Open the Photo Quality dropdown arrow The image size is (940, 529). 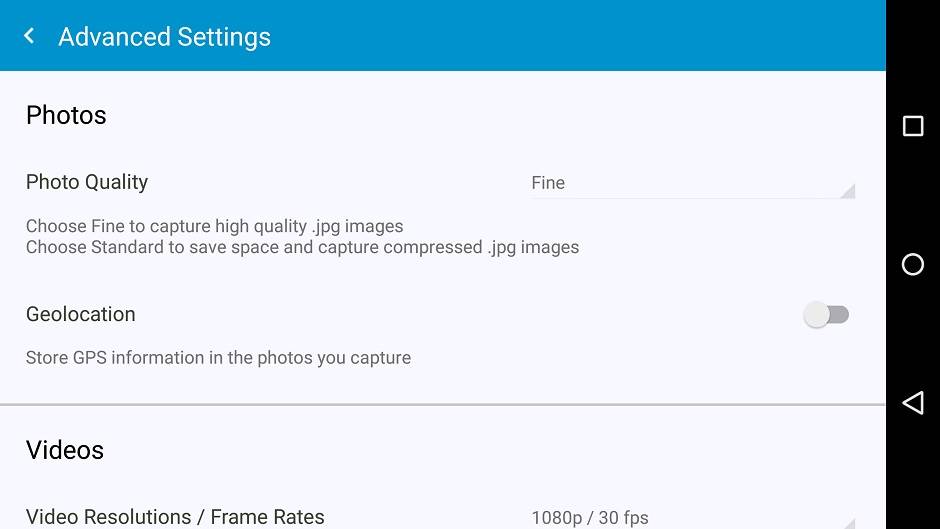coord(847,191)
